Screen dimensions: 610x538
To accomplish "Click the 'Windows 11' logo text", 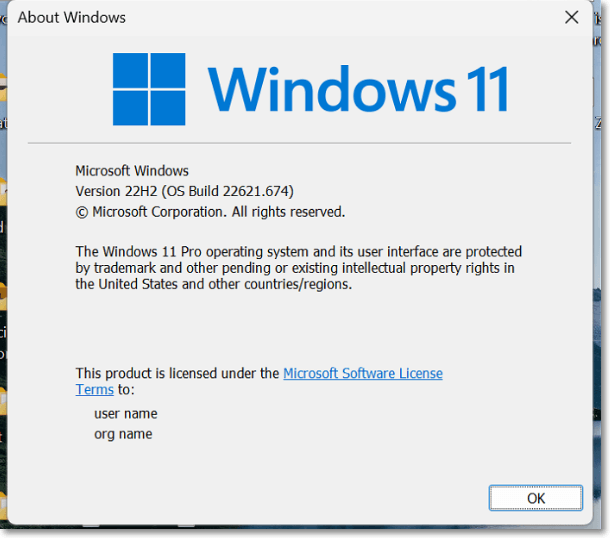I will [358, 89].
